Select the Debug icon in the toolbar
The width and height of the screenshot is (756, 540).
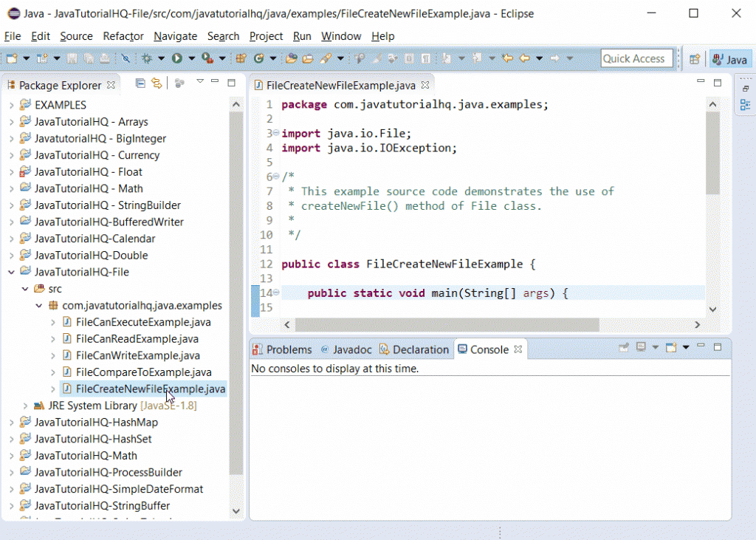point(148,58)
